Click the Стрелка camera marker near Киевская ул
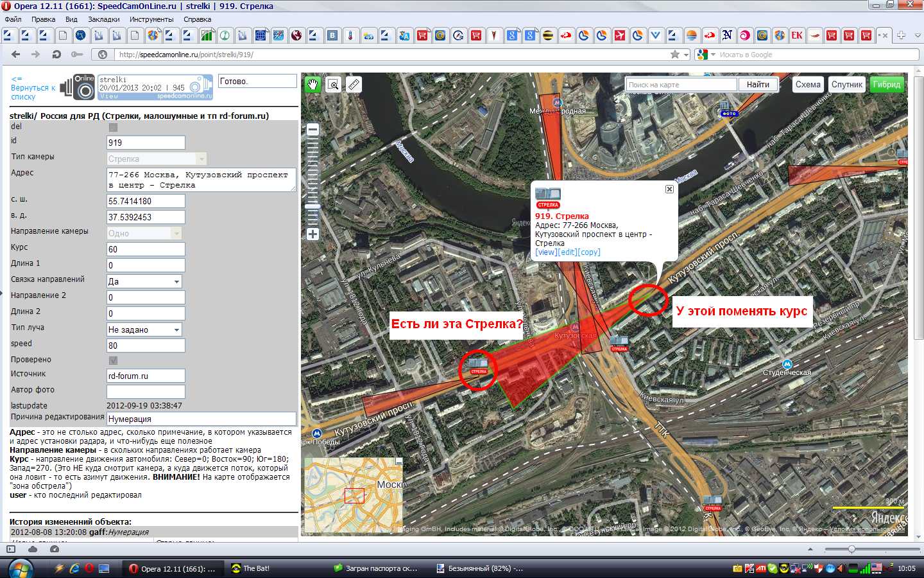Screen dimensions: 924x578 (x=619, y=343)
